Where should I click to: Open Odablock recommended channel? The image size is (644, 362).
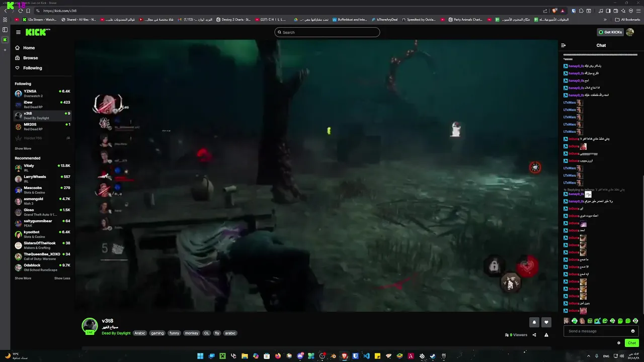pos(42,267)
